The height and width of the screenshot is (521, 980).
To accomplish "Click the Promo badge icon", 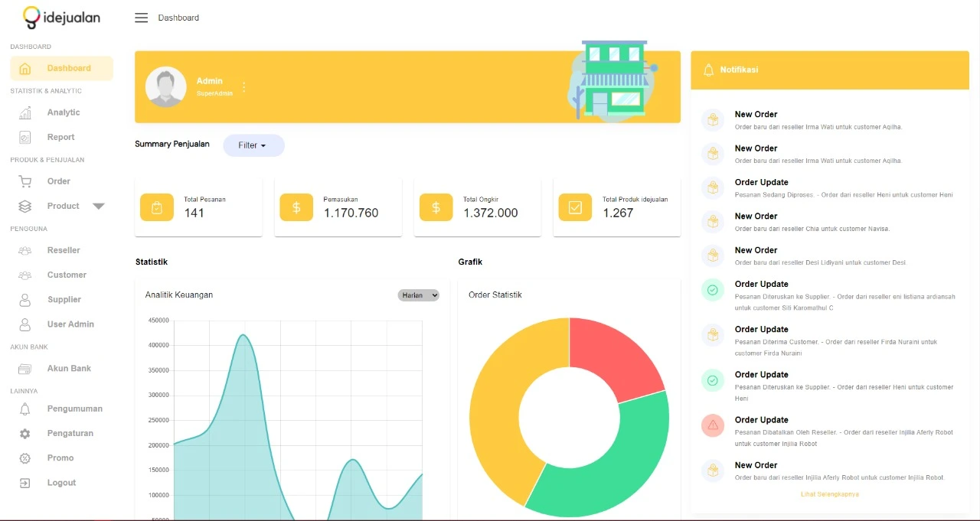I will [25, 458].
